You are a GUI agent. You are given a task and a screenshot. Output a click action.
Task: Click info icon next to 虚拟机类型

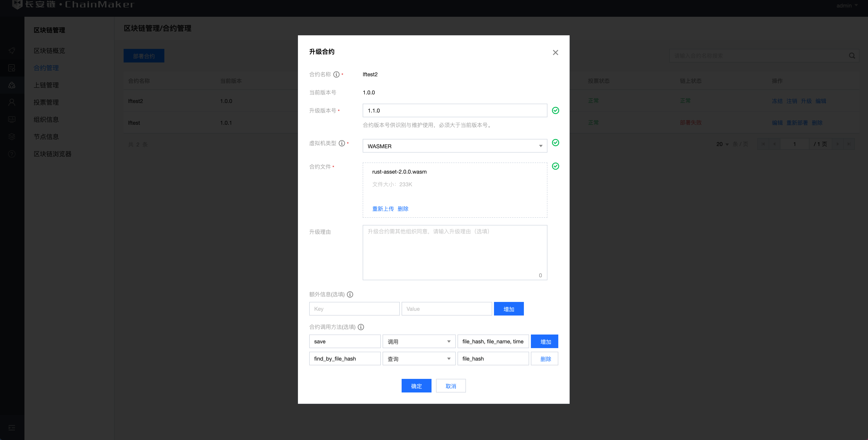(x=342, y=143)
